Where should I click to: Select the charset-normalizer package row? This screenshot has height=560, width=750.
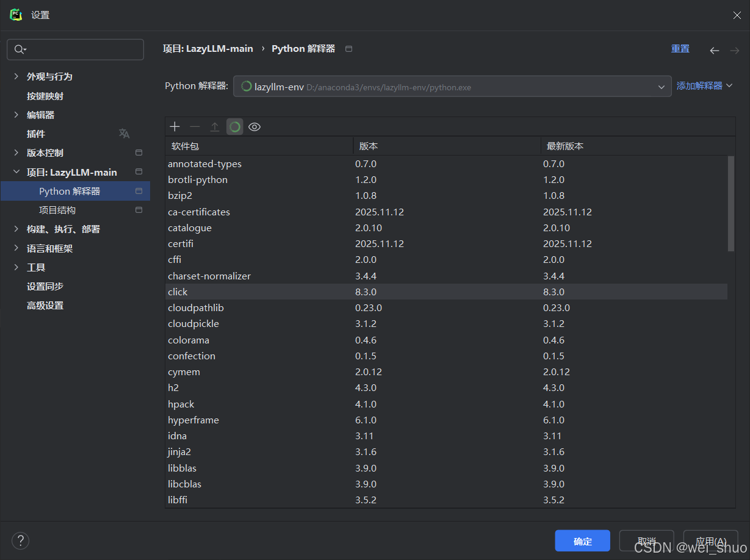[446, 276]
